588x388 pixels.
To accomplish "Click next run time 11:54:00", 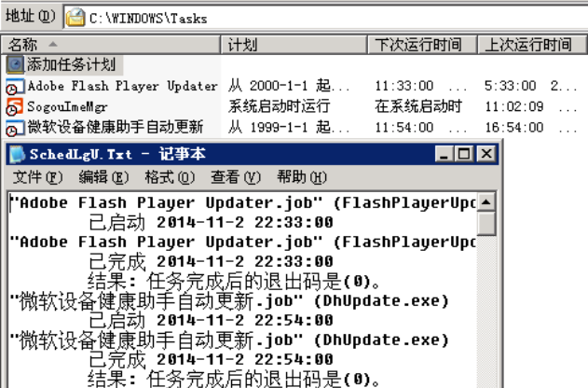I will [404, 128].
